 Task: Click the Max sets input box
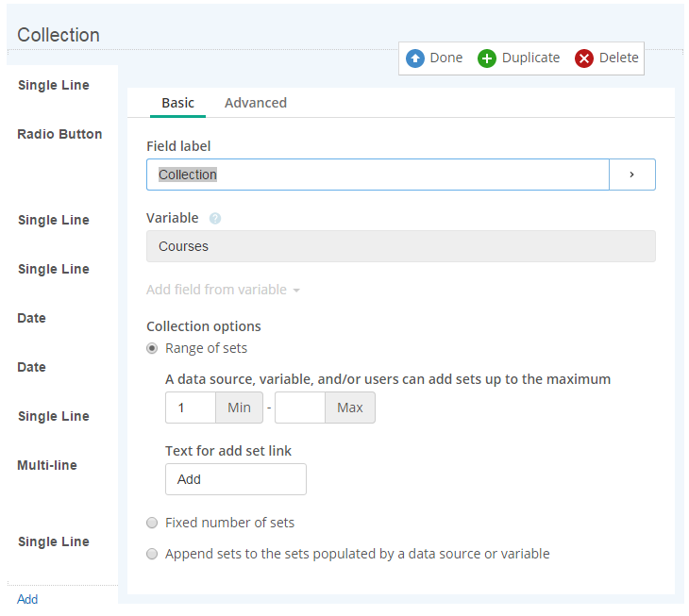pyautogui.click(x=300, y=408)
